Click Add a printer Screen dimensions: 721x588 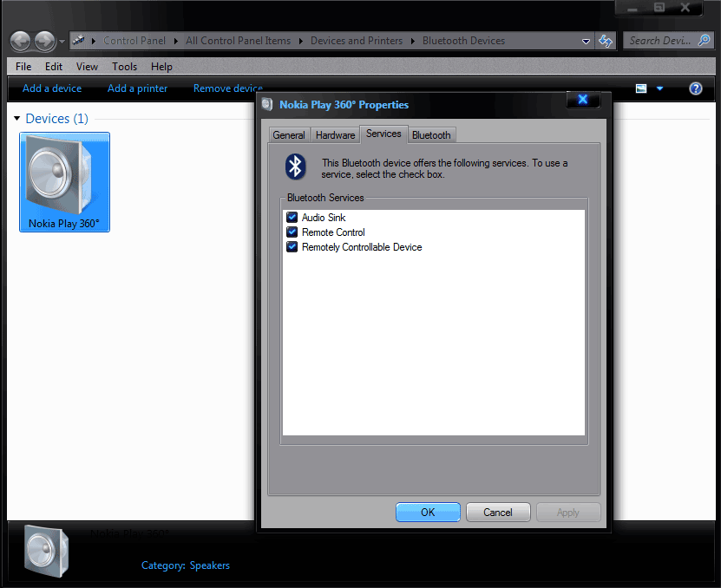click(x=137, y=88)
